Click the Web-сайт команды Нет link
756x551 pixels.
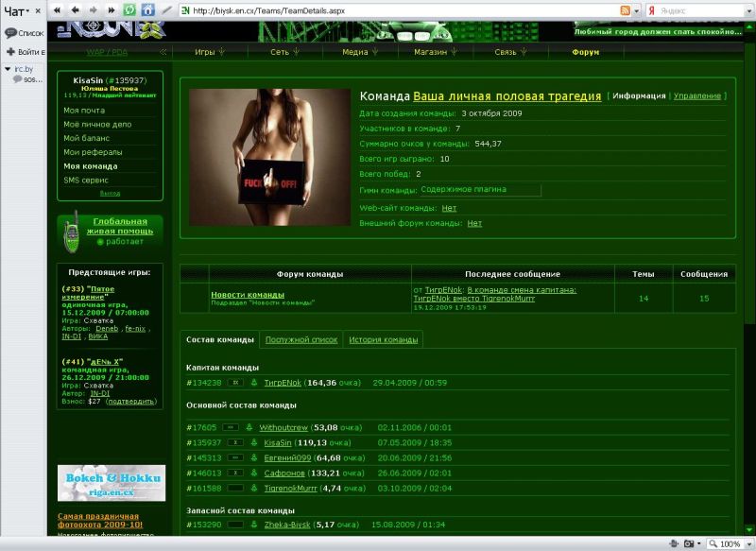coord(449,208)
